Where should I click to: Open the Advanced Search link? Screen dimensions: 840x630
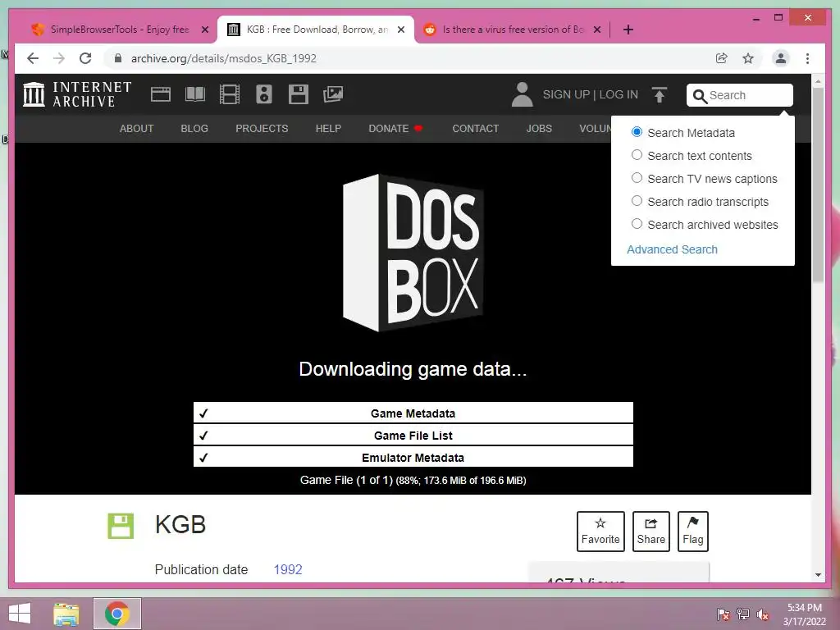[x=672, y=249]
